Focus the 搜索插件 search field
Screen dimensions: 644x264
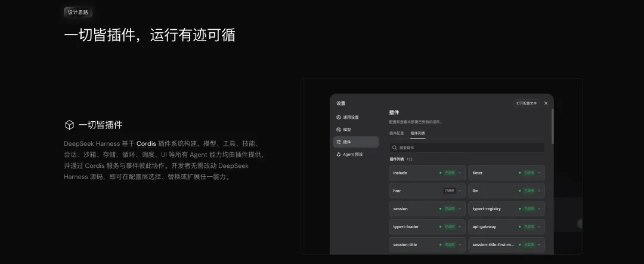coord(467,148)
